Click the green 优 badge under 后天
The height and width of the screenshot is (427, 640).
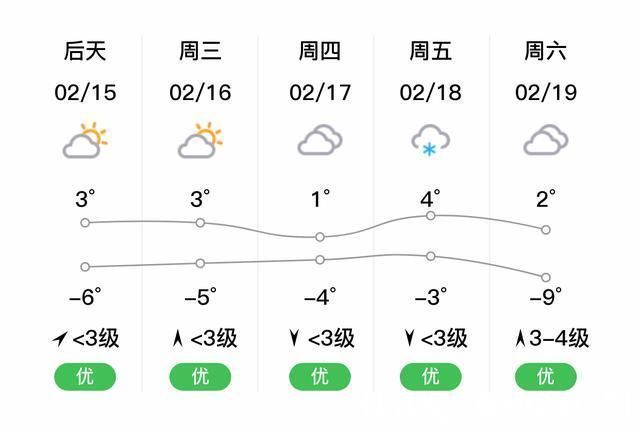(85, 377)
